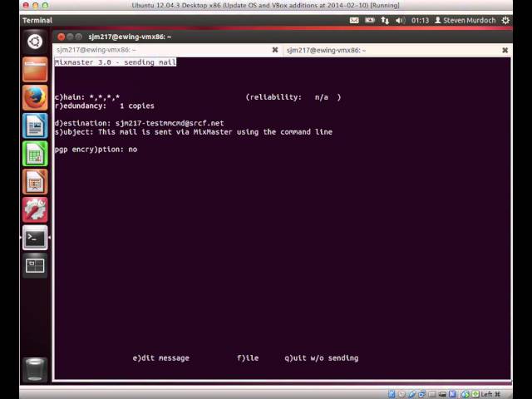The image size is (532, 399).
Task: Open LibreOffice Calc spreadsheet icon
Action: click(35, 154)
